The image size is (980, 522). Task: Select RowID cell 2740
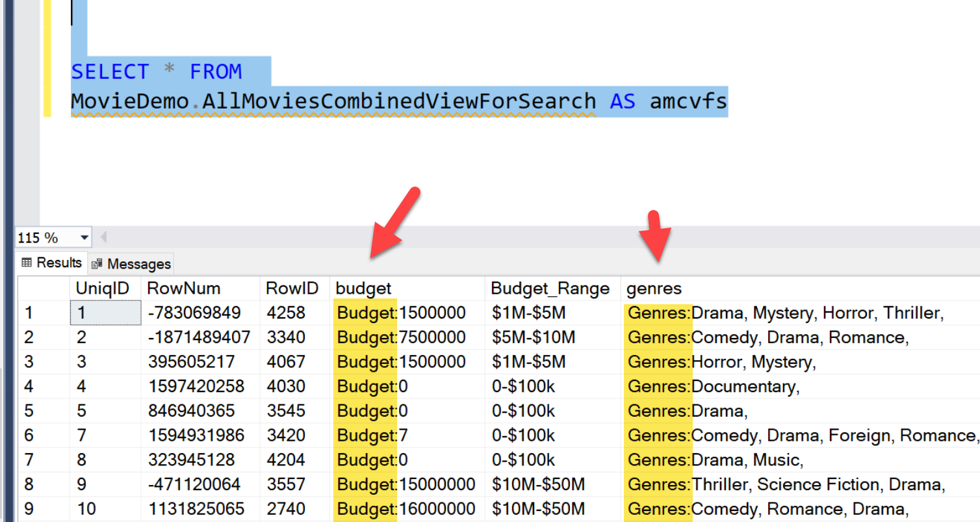tap(294, 508)
